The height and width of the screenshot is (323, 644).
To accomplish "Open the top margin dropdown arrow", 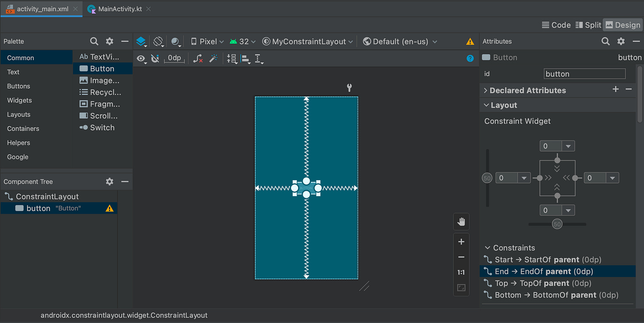I will [x=568, y=146].
